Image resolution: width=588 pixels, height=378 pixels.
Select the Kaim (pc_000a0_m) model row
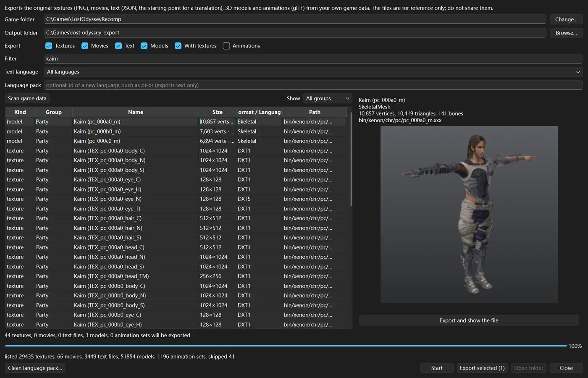pos(176,122)
